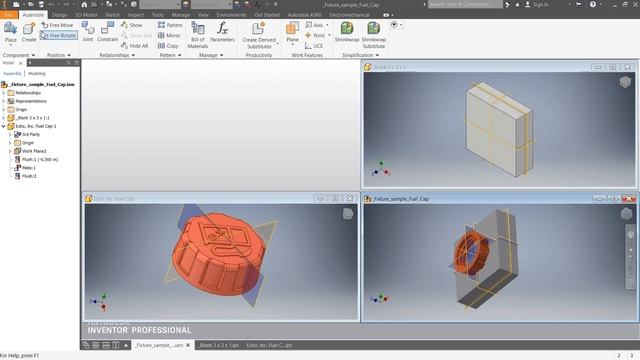Click the orange fuel cap model thumbnail view
The width and height of the screenshot is (640, 360).
point(221,262)
